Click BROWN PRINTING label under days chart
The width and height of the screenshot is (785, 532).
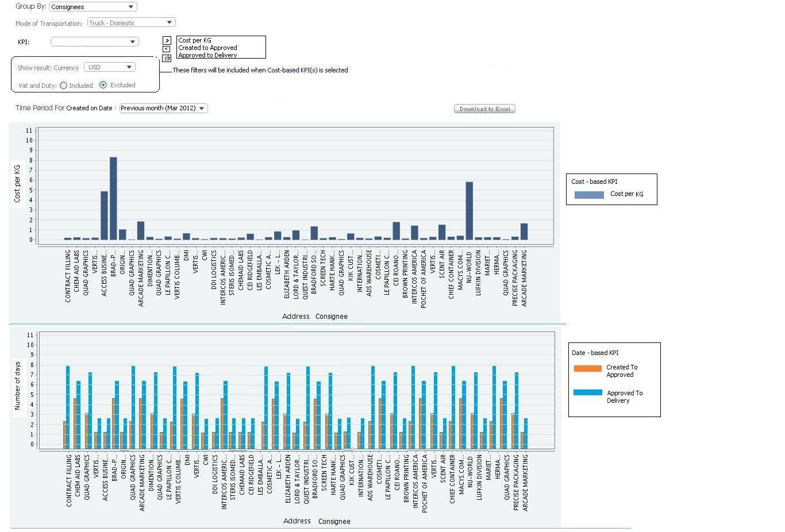tap(406, 478)
